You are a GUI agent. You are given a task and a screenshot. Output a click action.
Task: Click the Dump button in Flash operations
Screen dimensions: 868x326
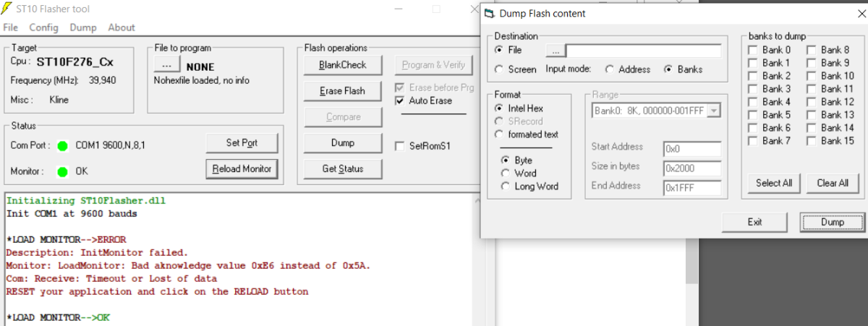click(x=343, y=143)
